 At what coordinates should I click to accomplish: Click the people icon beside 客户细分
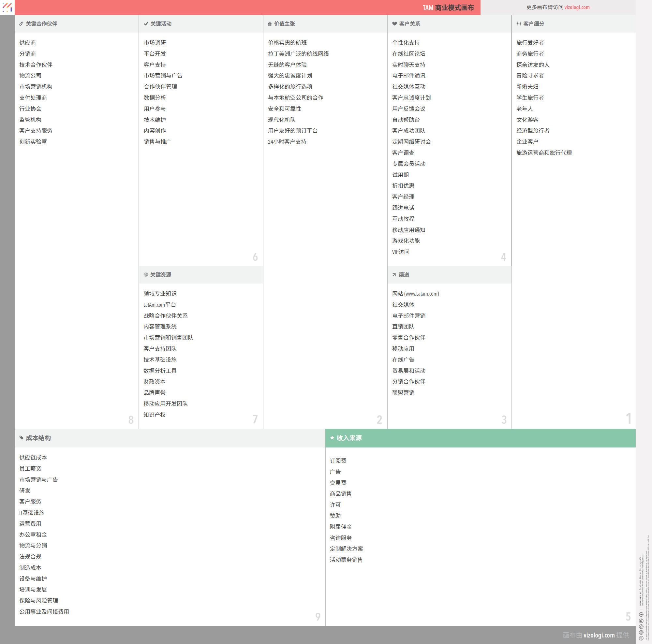tap(519, 24)
